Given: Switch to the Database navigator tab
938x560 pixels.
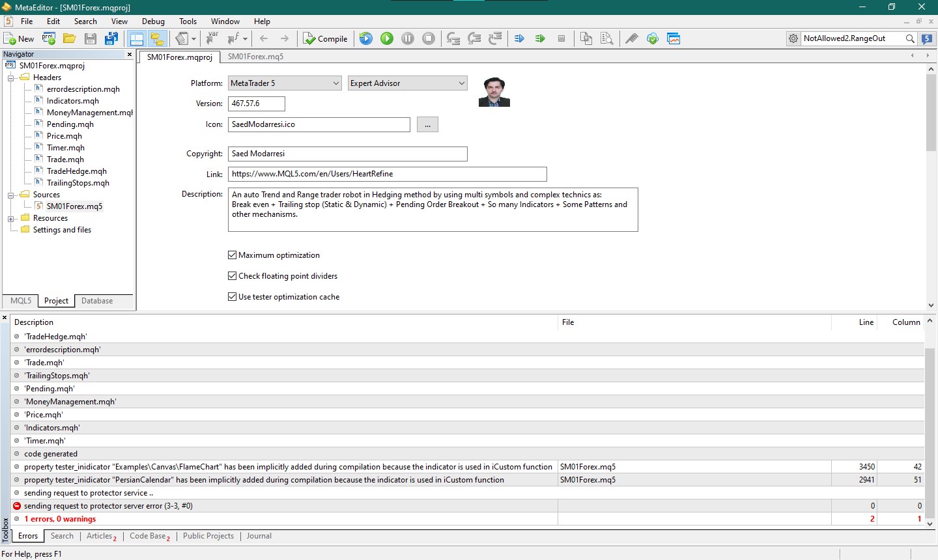Looking at the screenshot, I should 97,301.
